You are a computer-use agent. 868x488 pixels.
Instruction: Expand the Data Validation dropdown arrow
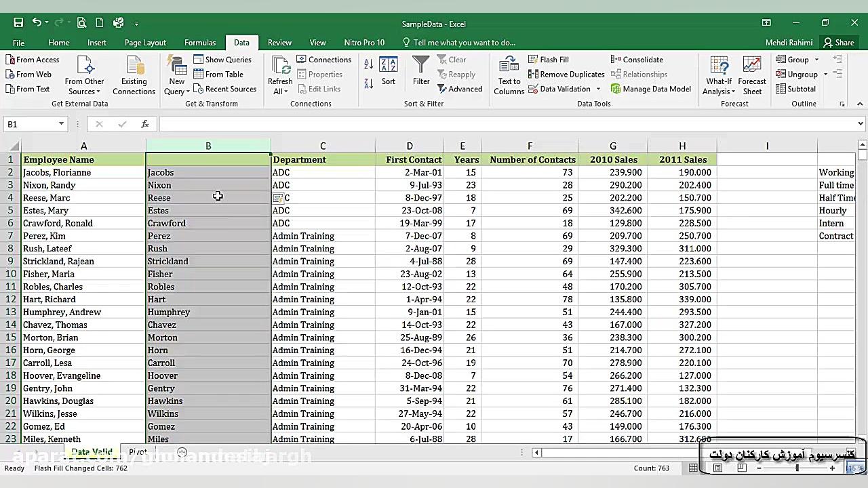tap(598, 89)
